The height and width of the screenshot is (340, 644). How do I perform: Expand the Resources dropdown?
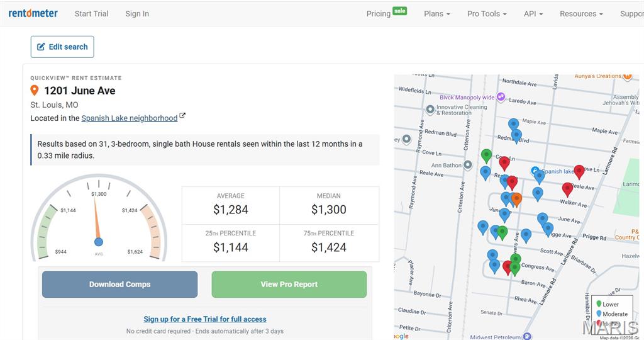tap(581, 14)
